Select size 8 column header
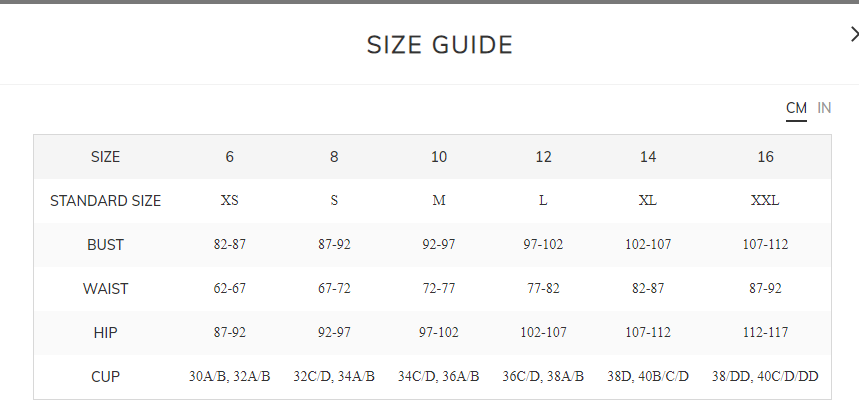Viewport: 859px width, 406px height. click(x=334, y=157)
